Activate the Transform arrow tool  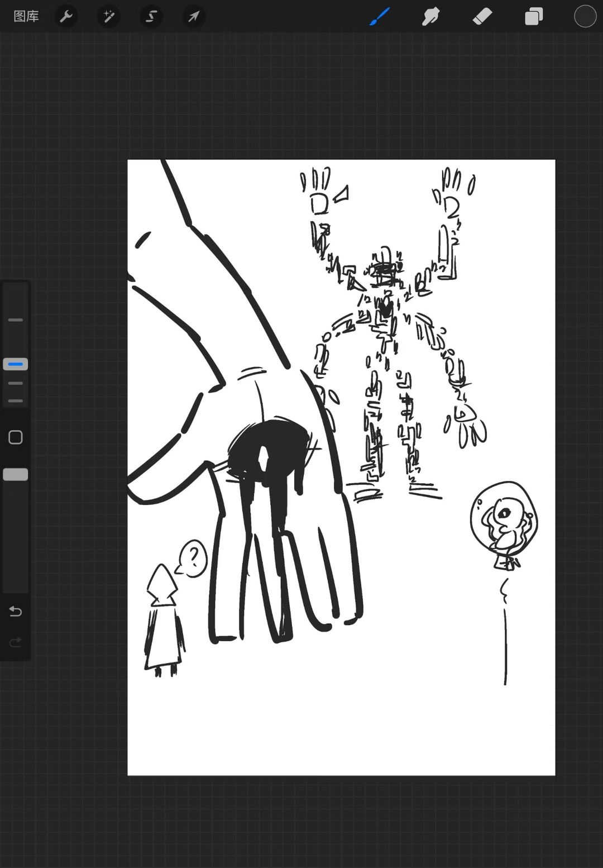(193, 16)
